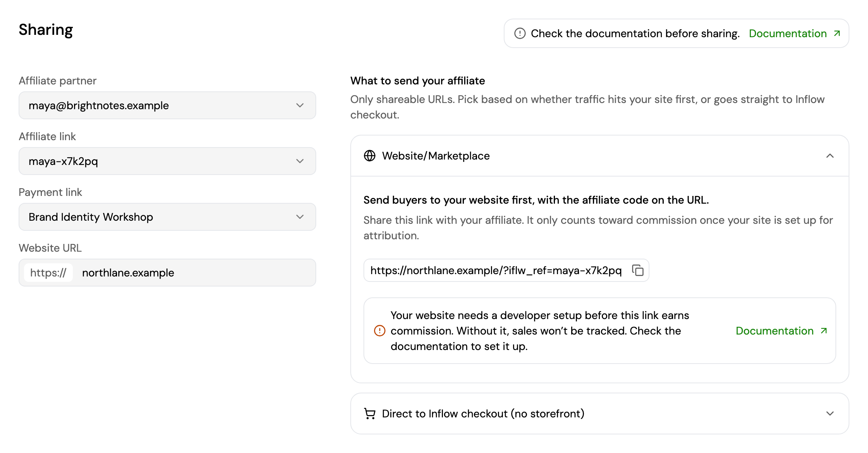Click the external arrow icon next to top Documentation

(837, 33)
